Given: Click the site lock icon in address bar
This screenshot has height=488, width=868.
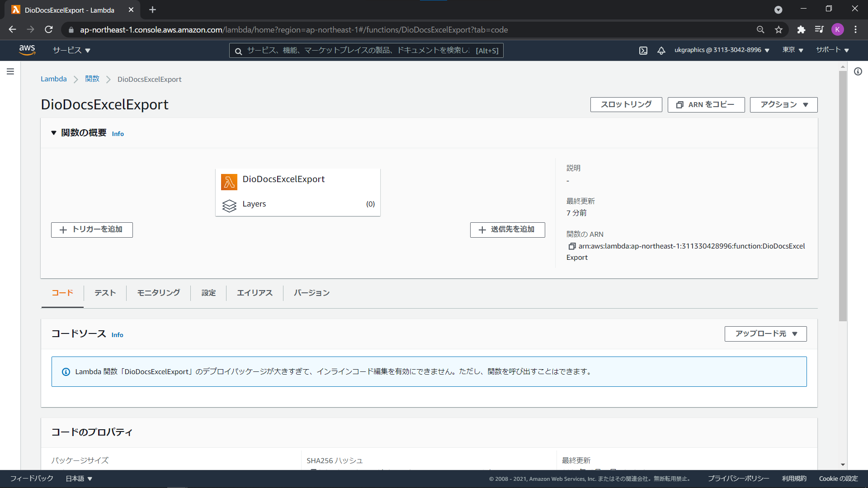Looking at the screenshot, I should pos(71,30).
